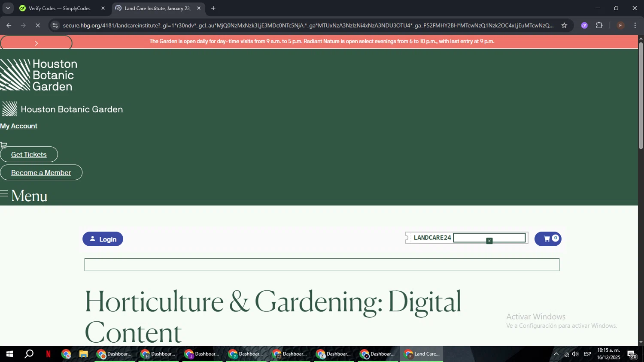Click the vertical page scrollbar thumb

[x=641, y=96]
